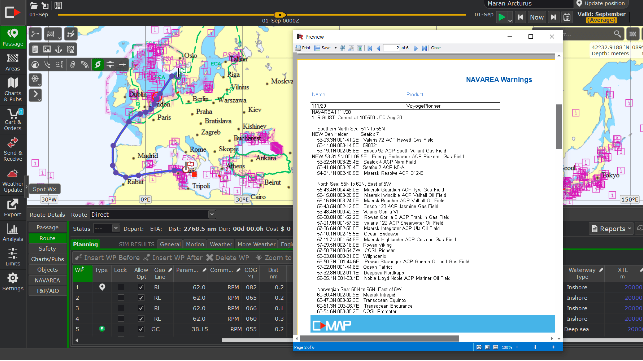Click the waypoint table horizontal scrollbar

point(258,340)
